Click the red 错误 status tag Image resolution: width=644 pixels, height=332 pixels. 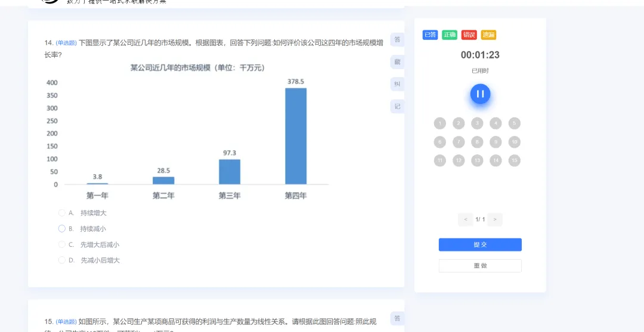[x=469, y=35]
